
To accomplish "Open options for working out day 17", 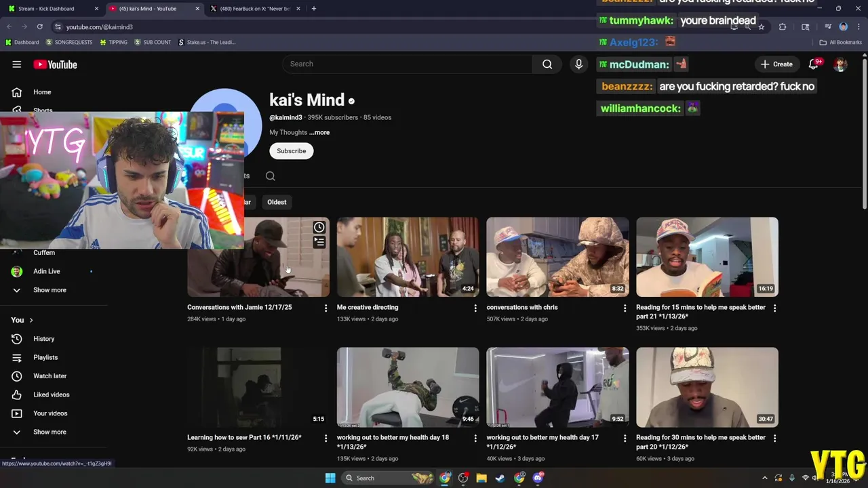I will (x=625, y=438).
